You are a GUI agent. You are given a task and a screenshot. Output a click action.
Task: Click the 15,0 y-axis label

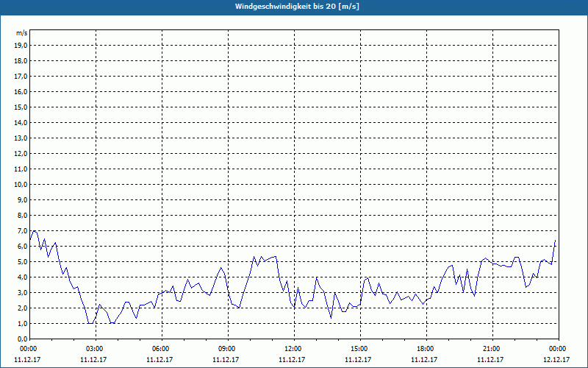[x=21, y=107]
